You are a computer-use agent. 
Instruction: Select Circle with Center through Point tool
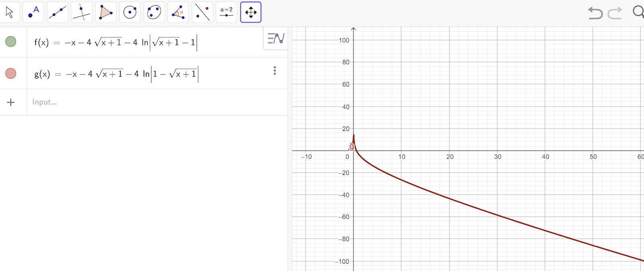click(x=130, y=12)
